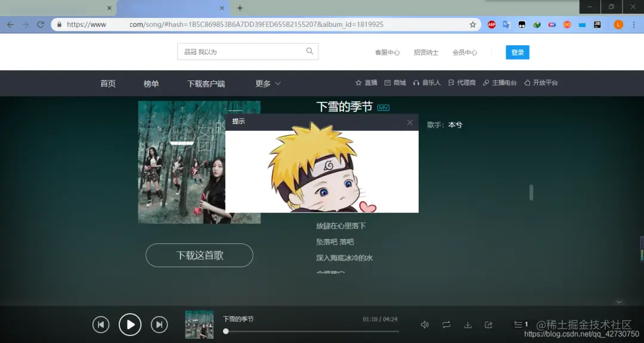This screenshot has width=644, height=343.
Task: Click the Google Translate extension icon
Action: [507, 24]
